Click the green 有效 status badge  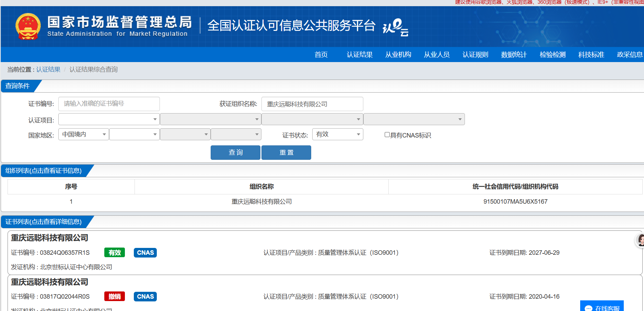(x=115, y=253)
